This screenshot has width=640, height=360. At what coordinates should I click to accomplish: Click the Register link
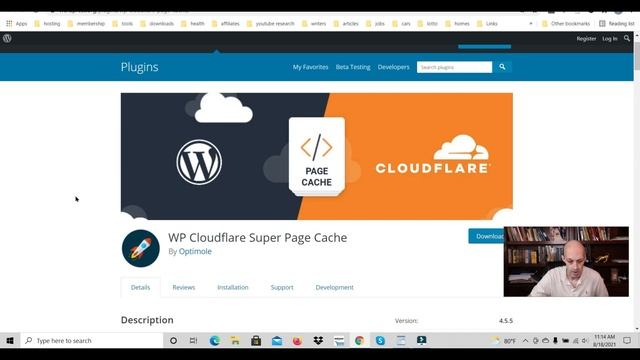(x=586, y=38)
